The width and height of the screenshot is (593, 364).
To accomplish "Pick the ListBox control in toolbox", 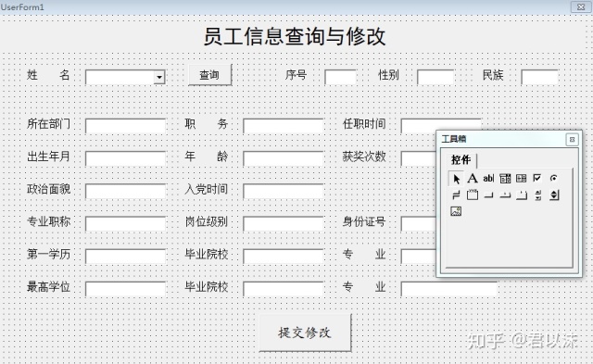I will (521, 178).
